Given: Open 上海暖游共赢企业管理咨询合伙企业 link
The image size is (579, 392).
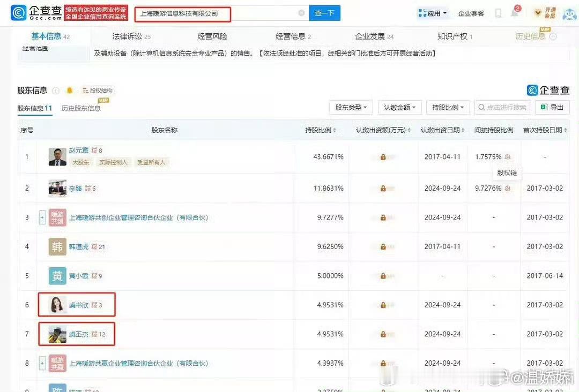Looking at the screenshot, I should pos(138,363).
